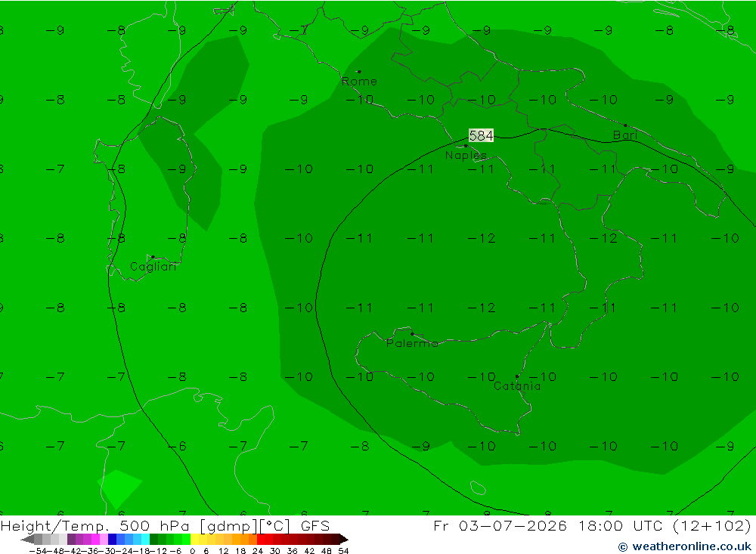Select the Rome city label

359,82
